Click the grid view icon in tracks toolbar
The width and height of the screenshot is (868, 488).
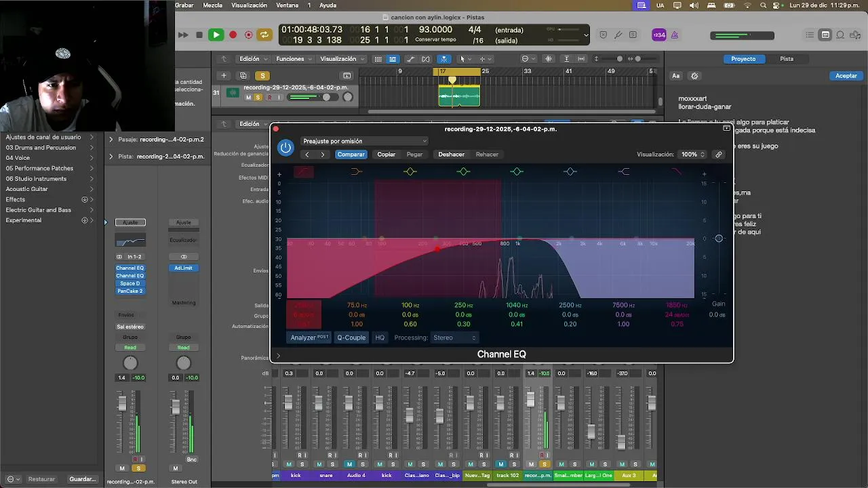pyautogui.click(x=378, y=59)
